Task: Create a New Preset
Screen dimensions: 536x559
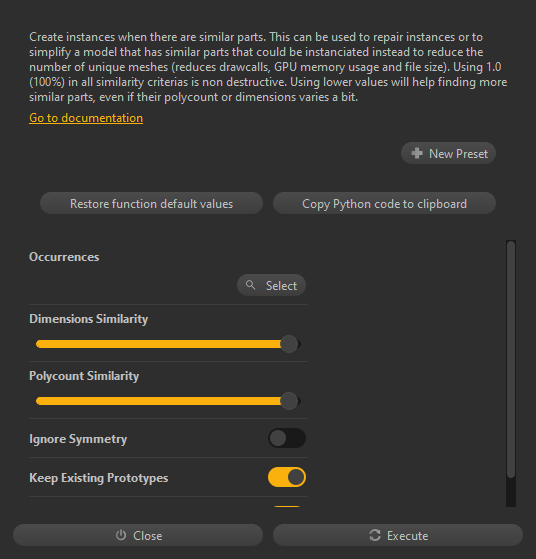Action: [x=448, y=153]
